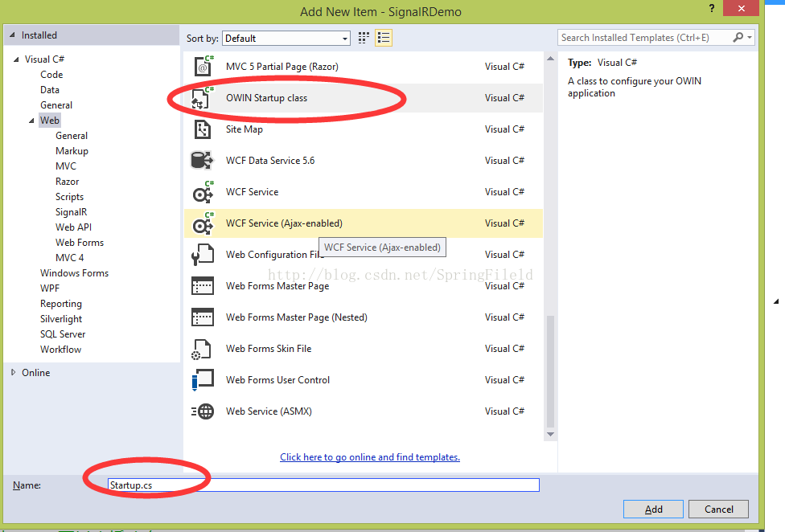Click the WCF Data Service 5.6 icon

[x=203, y=161]
